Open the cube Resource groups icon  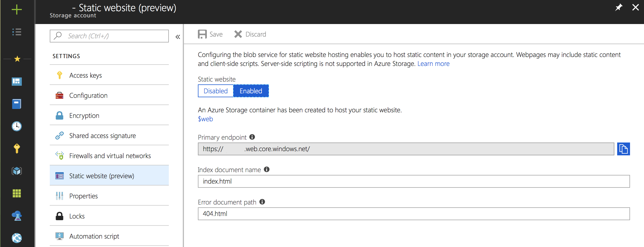(17, 171)
